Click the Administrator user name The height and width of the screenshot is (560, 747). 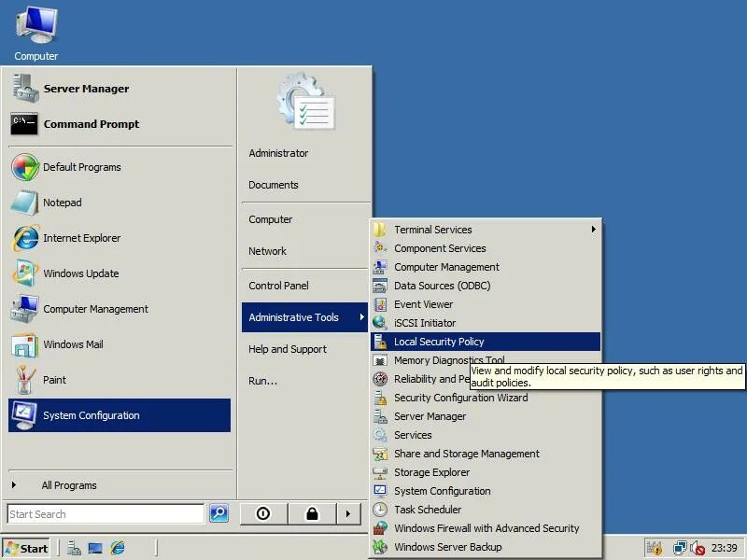pos(278,153)
